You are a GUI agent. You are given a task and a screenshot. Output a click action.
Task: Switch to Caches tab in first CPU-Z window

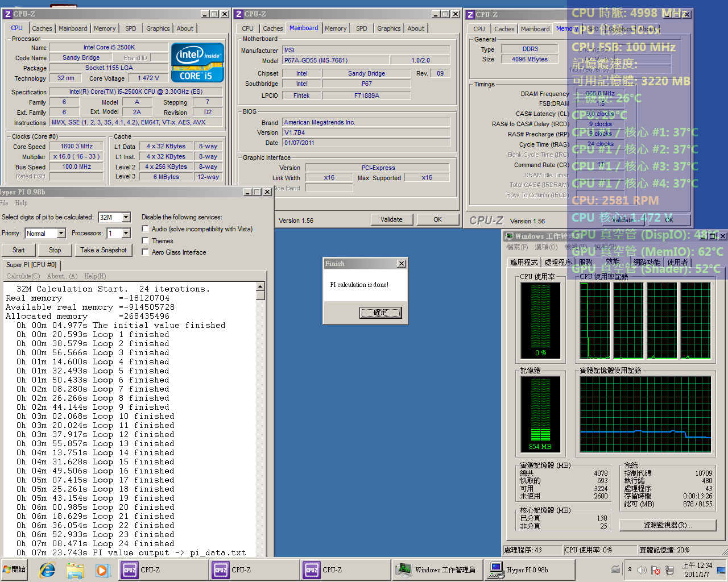[x=42, y=28]
